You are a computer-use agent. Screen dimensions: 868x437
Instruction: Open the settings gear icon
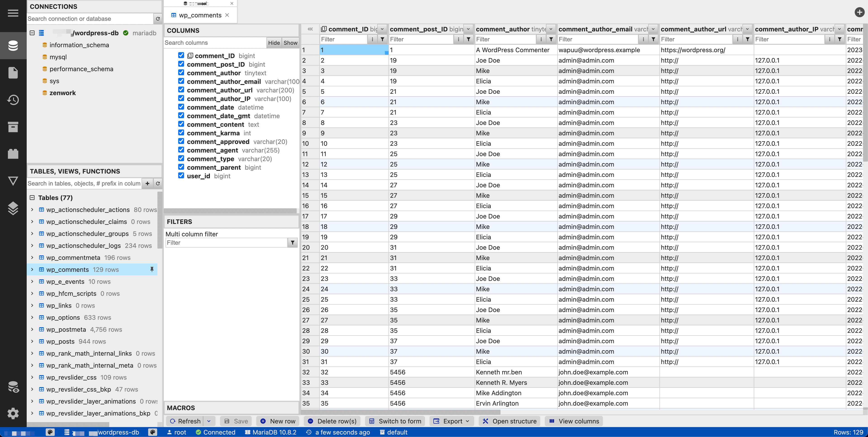(x=13, y=414)
